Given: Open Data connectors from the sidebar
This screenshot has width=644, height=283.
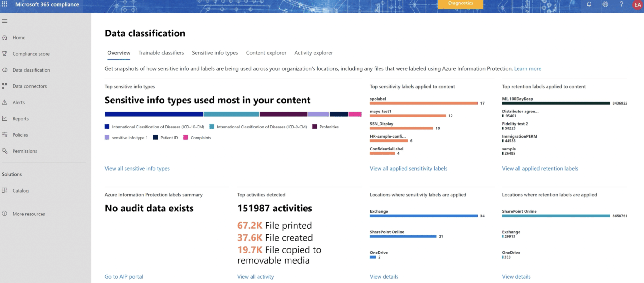Looking at the screenshot, I should 30,86.
